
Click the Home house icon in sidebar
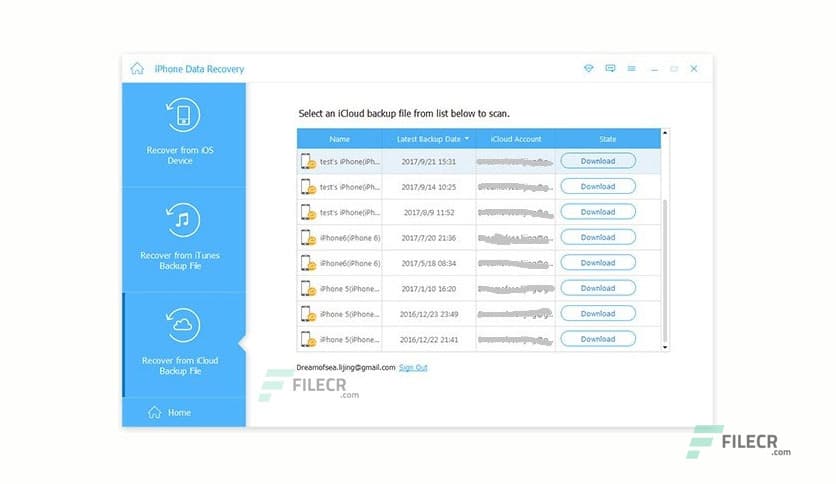click(x=155, y=412)
